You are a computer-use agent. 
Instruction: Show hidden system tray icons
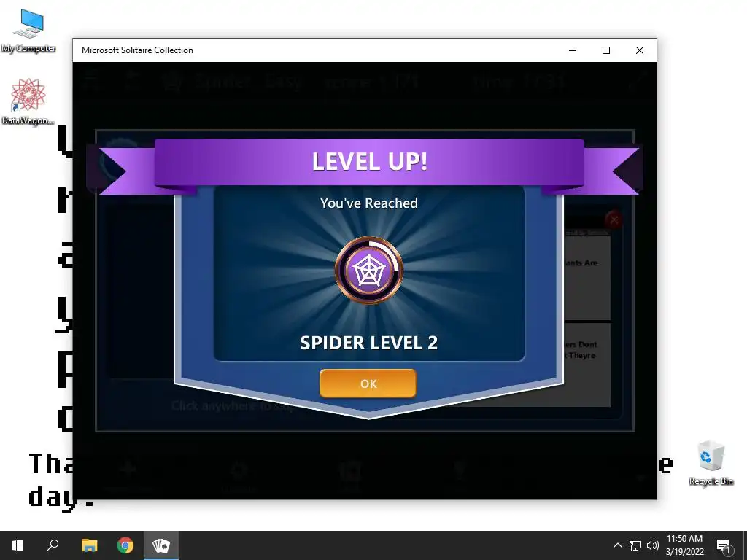tap(617, 545)
